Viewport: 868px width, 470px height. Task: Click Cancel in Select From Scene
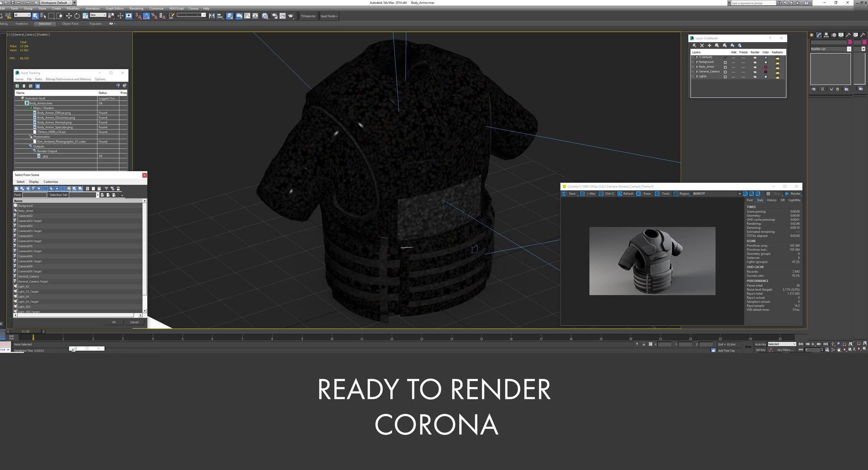pyautogui.click(x=134, y=322)
